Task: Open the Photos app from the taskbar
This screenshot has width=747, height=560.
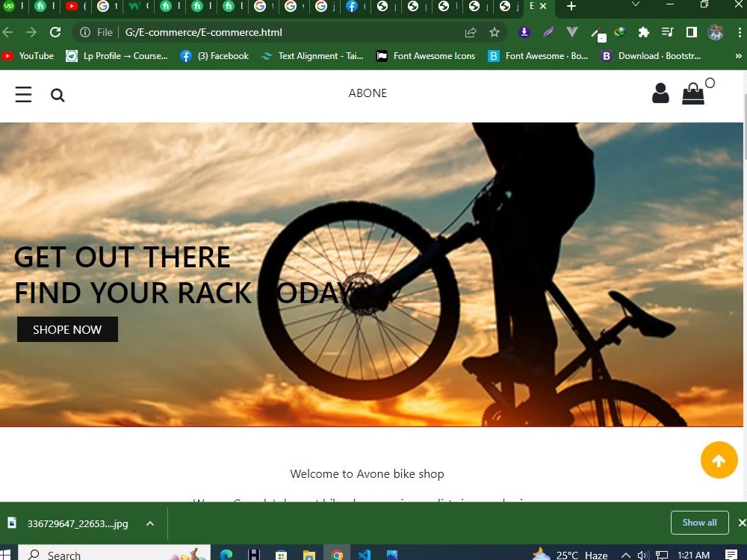Action: 391,555
